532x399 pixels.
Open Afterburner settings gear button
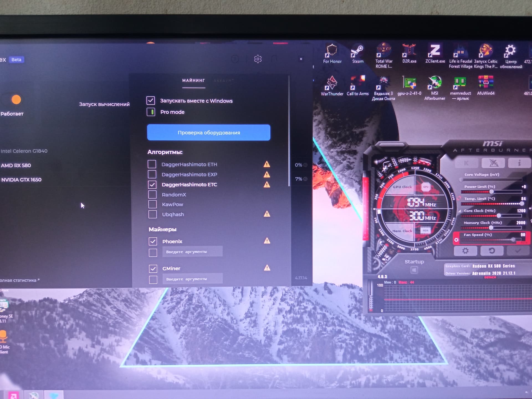[x=465, y=251]
